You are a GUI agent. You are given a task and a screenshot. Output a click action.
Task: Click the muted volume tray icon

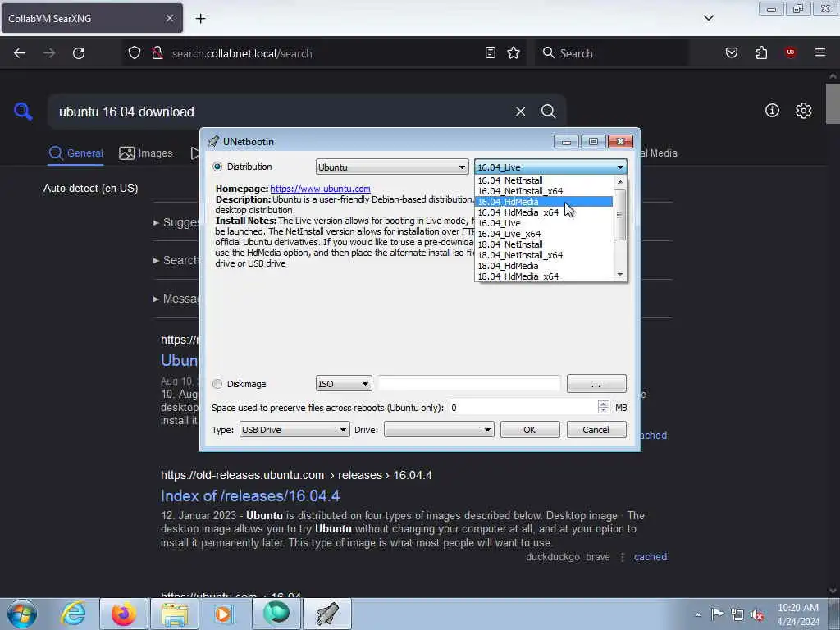[x=757, y=614]
